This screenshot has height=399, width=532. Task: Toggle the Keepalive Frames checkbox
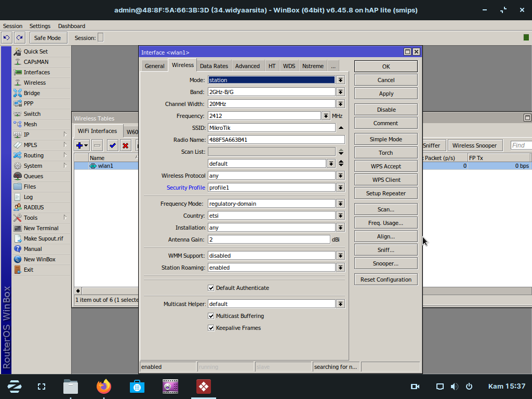[211, 328]
